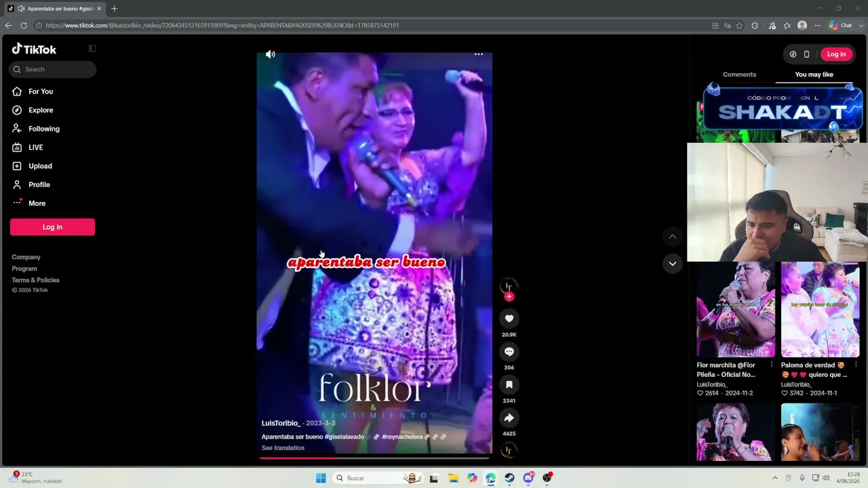Seek using the video progress bar
This screenshot has height=488, width=868.
point(374,457)
